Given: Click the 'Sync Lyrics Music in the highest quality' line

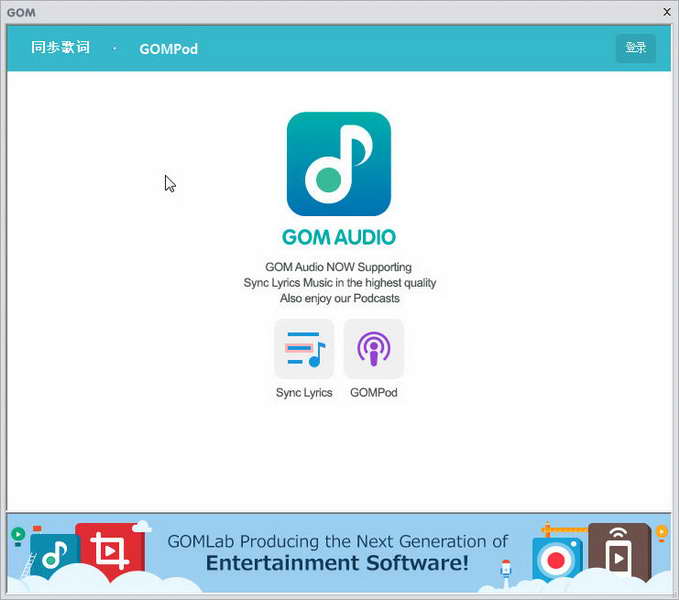Looking at the screenshot, I should (x=340, y=283).
